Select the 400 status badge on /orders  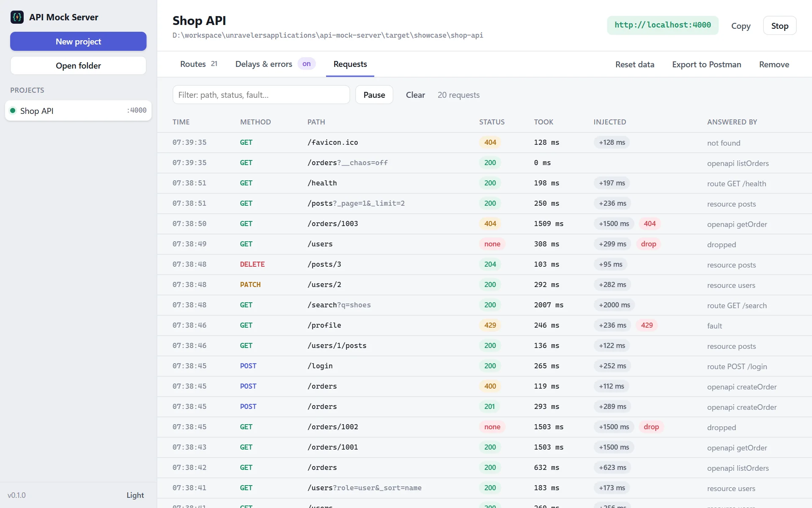(x=490, y=386)
